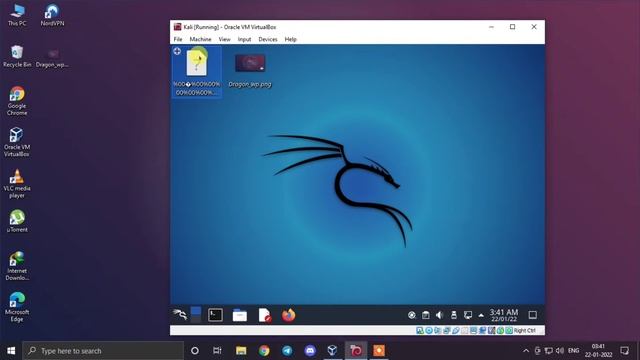Open Task View on the taskbar
This screenshot has width=640, height=360.
click(217, 351)
